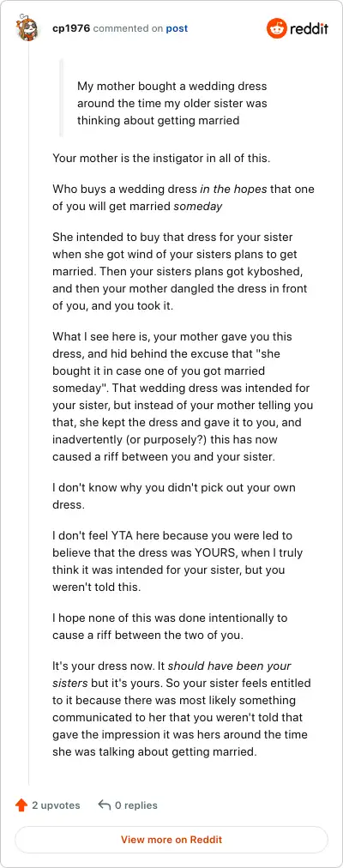Click the italic word "someday"
Viewport: 343px width, 868px height.
point(197,206)
